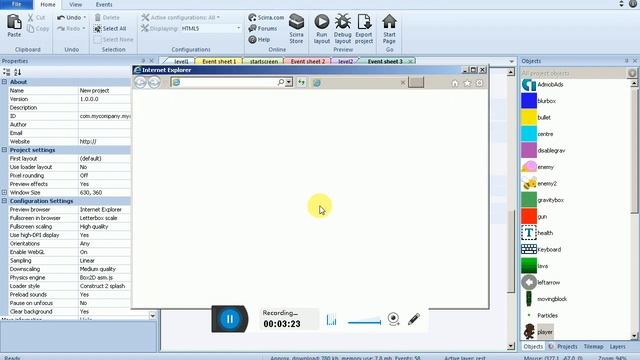640x360 pixels.
Task: Open the tab list dropdown arrow
Action: (x=511, y=61)
